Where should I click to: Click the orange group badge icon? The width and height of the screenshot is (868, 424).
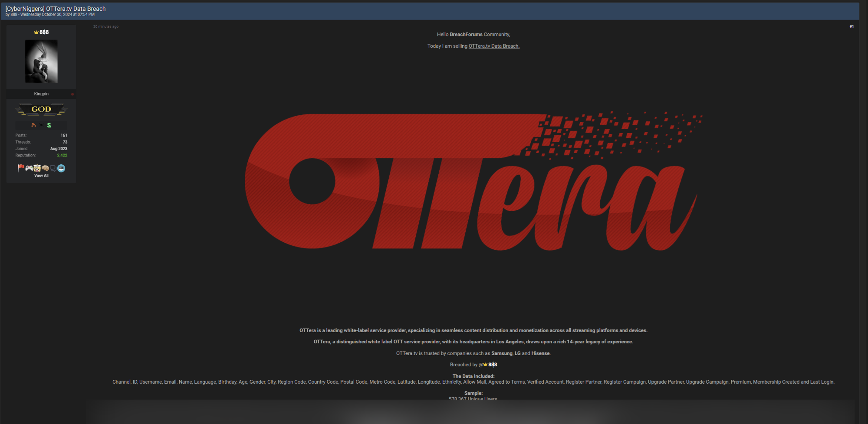click(33, 125)
